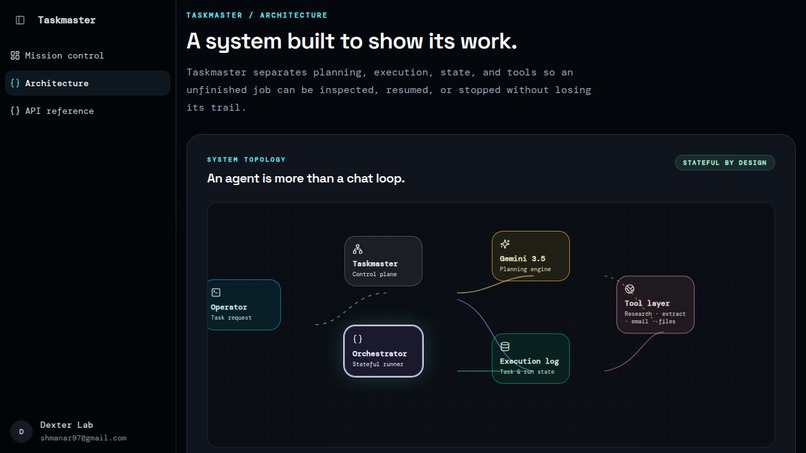
Task: Select the Execution log node
Action: 530,358
